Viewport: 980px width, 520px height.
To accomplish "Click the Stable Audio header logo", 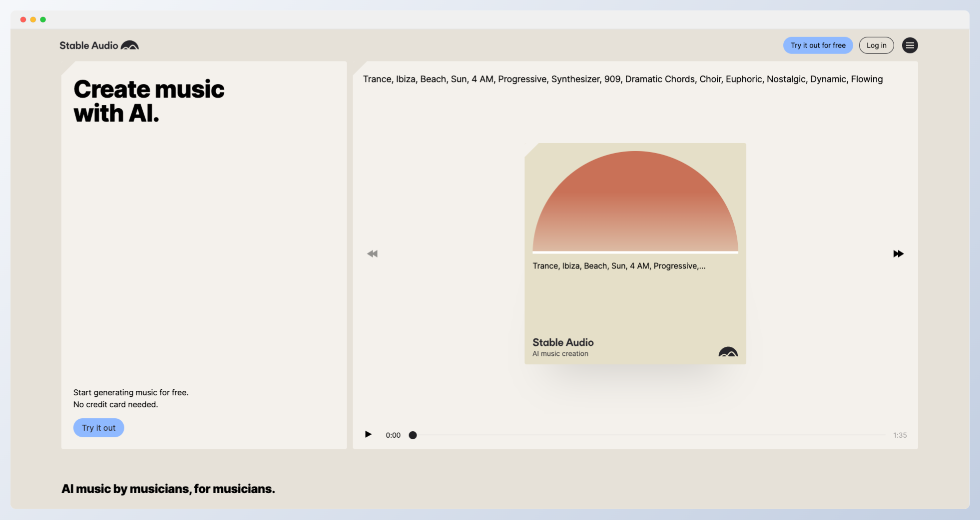I will coord(99,45).
